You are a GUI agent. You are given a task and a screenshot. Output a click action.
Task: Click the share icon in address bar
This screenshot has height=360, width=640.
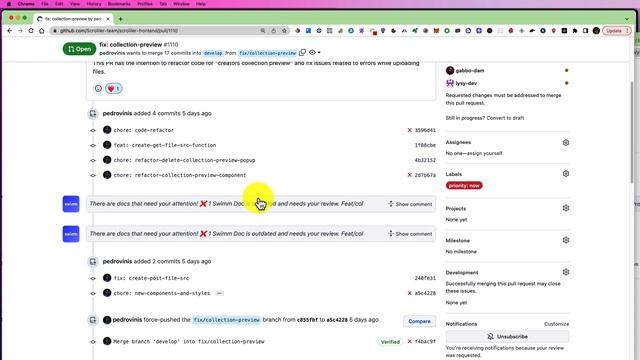tap(273, 31)
